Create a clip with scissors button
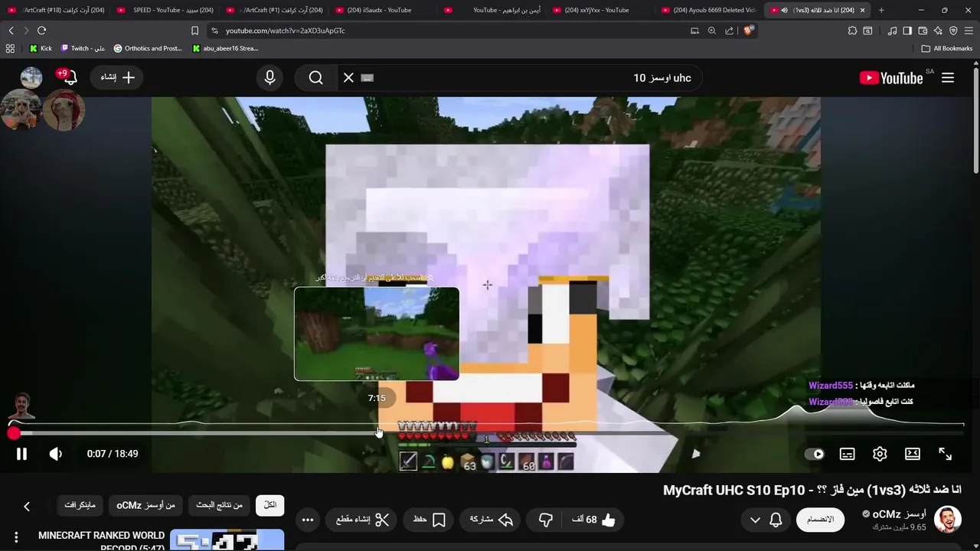 (363, 520)
